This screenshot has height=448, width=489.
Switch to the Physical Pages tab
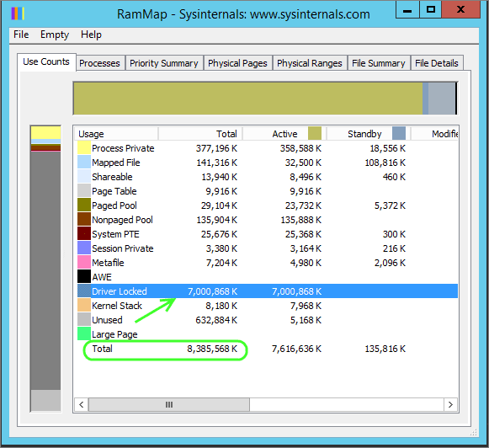coord(237,63)
